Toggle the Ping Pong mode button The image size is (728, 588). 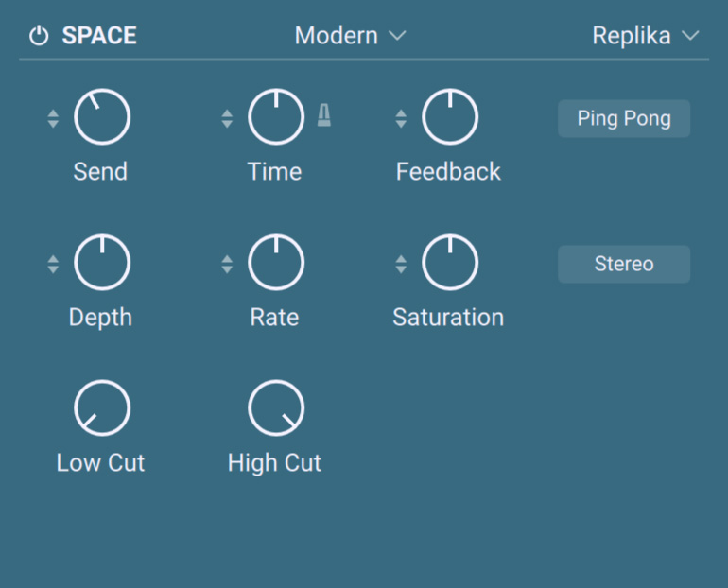click(x=624, y=119)
